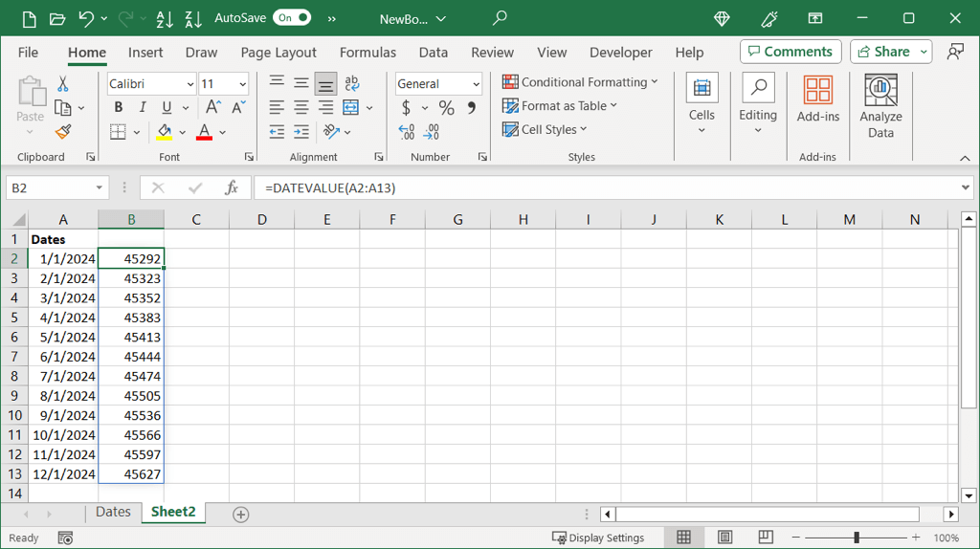Turn off the AutoSave toggle

(291, 18)
